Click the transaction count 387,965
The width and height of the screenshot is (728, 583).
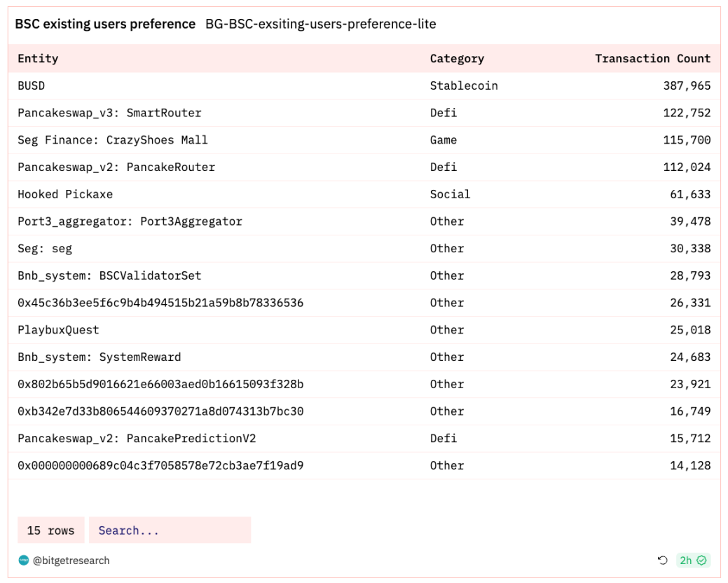(x=687, y=86)
